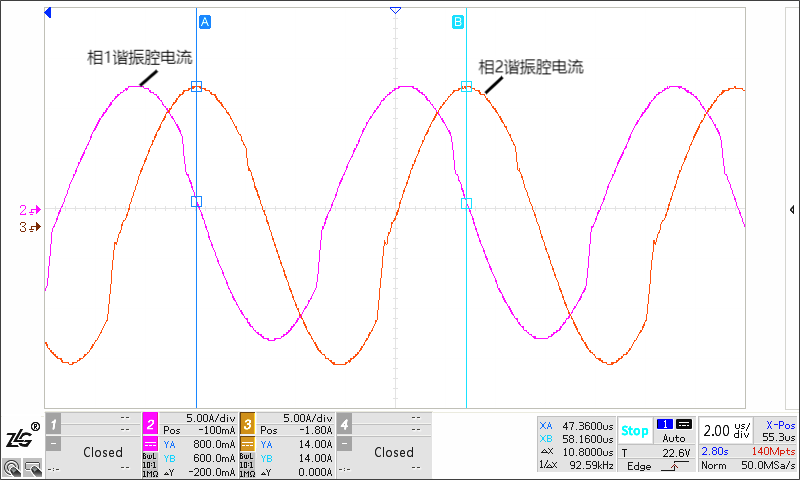Click channel 3 DC coupling icon
The width and height of the screenshot is (800, 480).
click(247, 444)
